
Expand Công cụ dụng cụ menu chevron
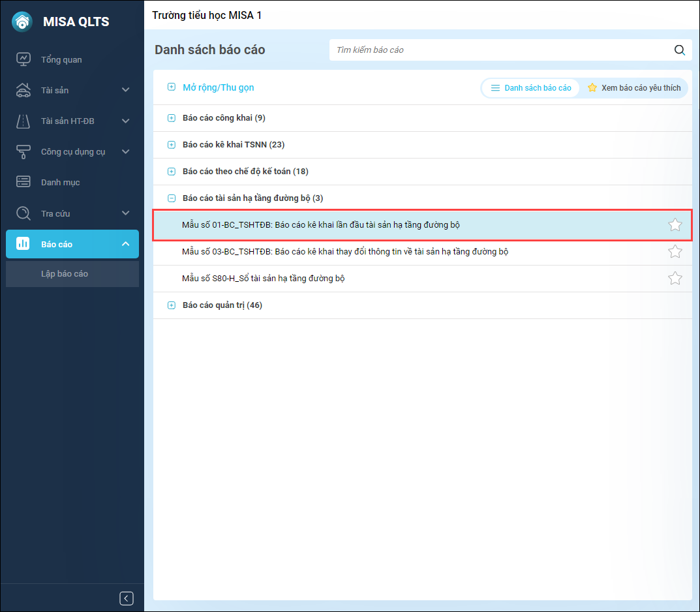pos(126,152)
